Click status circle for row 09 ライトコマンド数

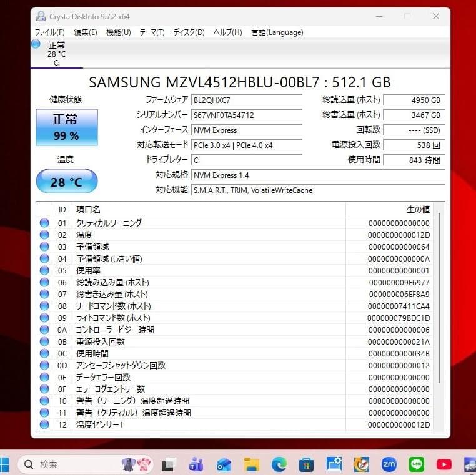coord(44,318)
